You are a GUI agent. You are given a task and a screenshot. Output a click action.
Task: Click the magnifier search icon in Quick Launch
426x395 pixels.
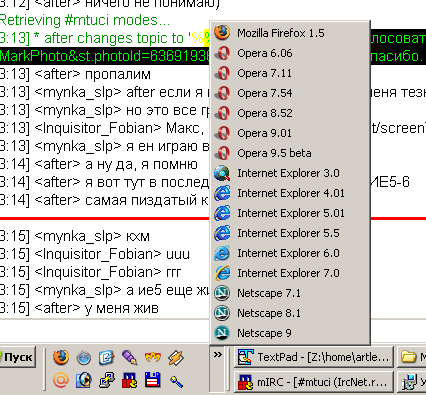coord(176,381)
